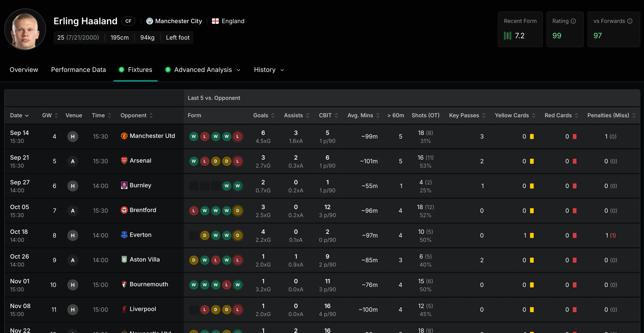Click the England flag icon
Image resolution: width=644 pixels, height=333 pixels.
[215, 21]
